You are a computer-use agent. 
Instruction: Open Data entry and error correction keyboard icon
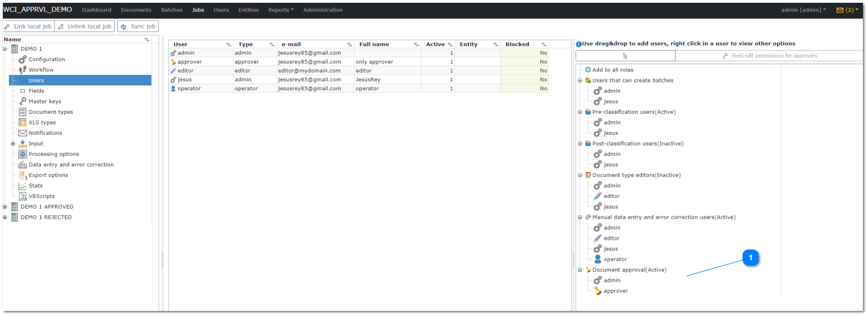[23, 165]
